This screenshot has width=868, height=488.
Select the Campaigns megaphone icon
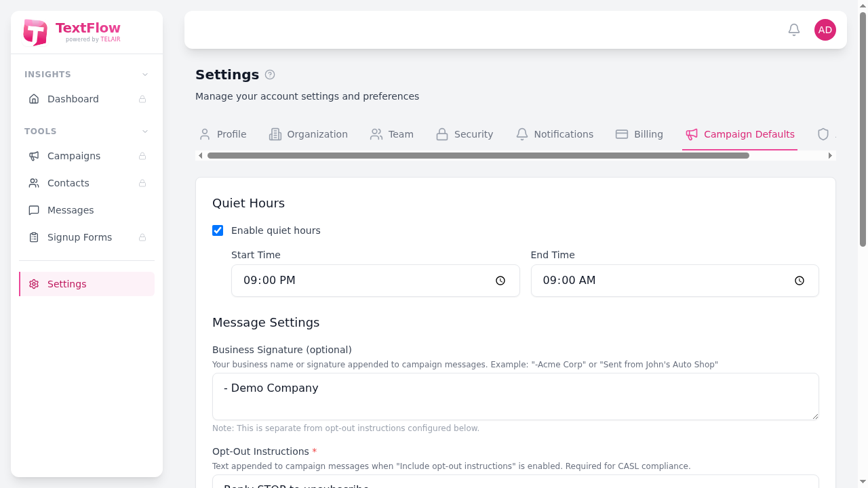(x=34, y=156)
